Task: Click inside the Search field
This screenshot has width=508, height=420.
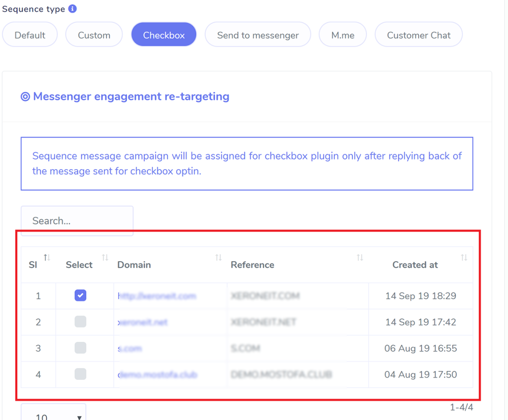Action: (x=77, y=220)
